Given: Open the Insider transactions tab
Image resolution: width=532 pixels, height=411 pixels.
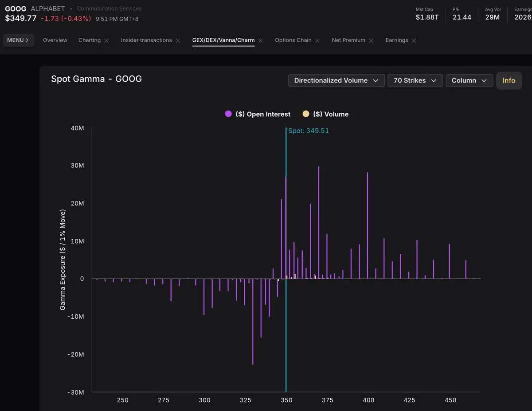Looking at the screenshot, I should [146, 40].
